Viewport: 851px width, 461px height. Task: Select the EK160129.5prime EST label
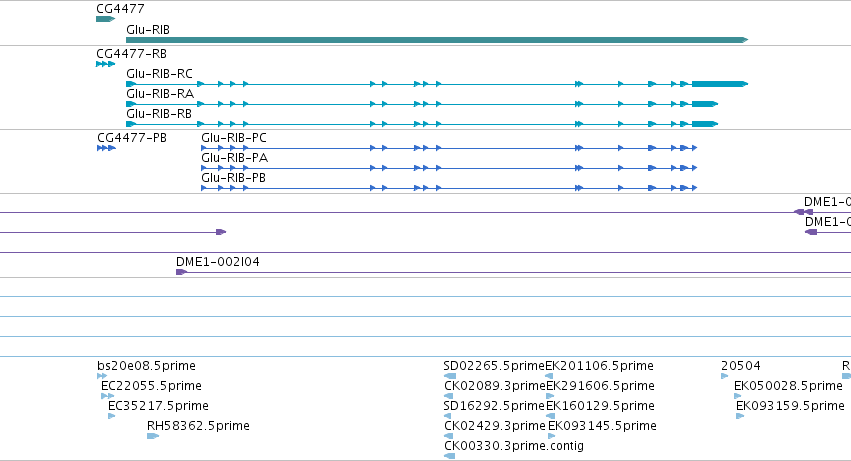pos(600,406)
